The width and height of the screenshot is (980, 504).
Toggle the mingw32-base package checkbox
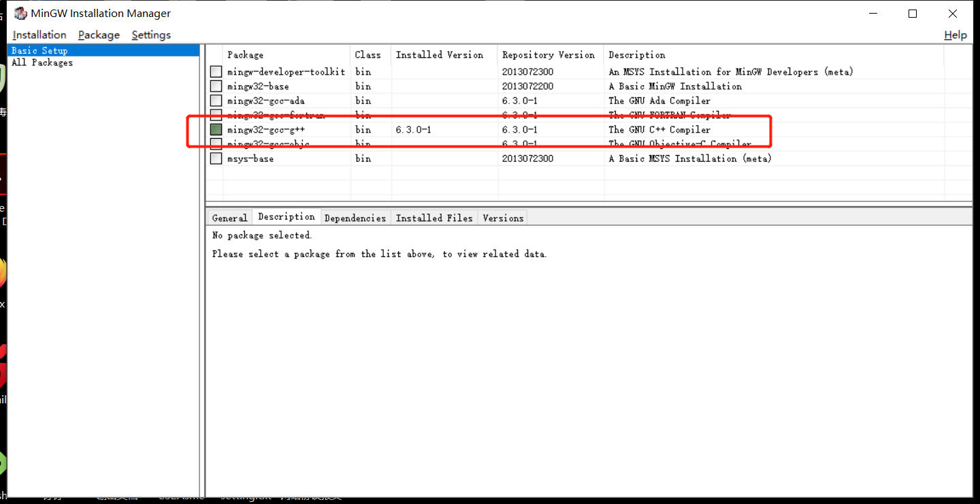pyautogui.click(x=216, y=86)
